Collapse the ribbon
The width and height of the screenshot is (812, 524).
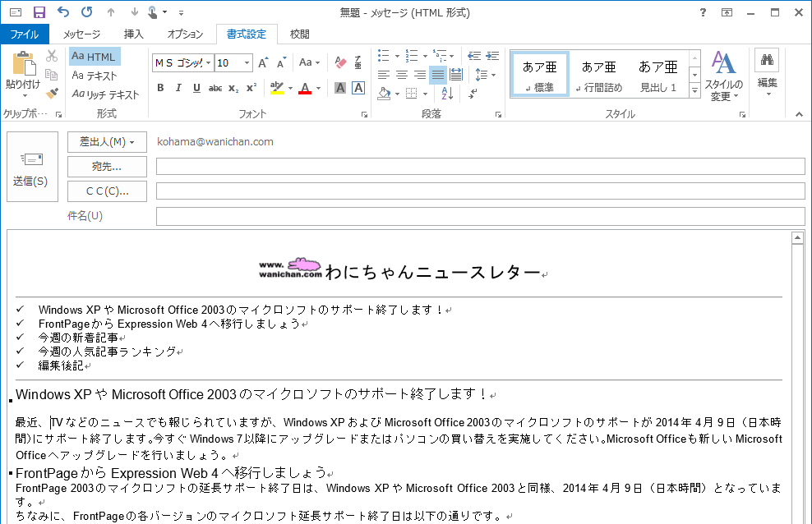coord(799,114)
